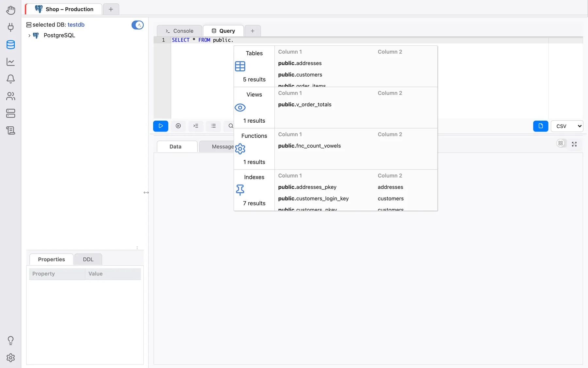Click the lightbulb tips icon
The image size is (588, 368).
click(10, 341)
